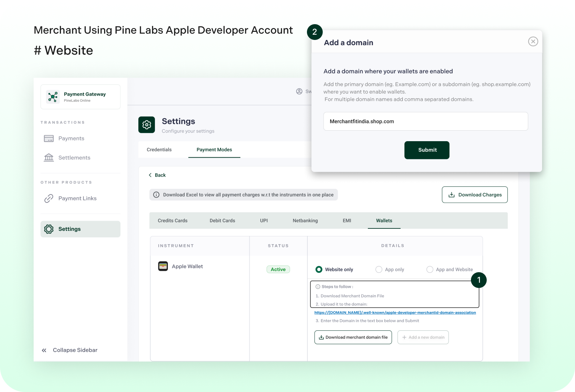The image size is (575, 392).
Task: Click Download merchant domain file
Action: click(353, 337)
